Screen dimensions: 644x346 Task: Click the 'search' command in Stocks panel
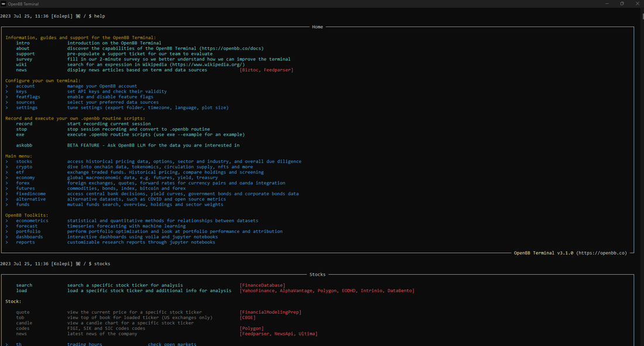click(x=24, y=285)
